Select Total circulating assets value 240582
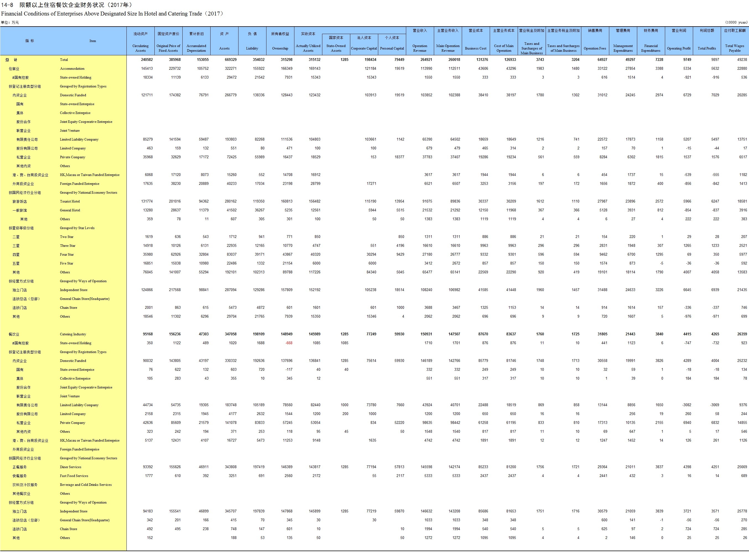The image size is (749, 560). point(147,59)
